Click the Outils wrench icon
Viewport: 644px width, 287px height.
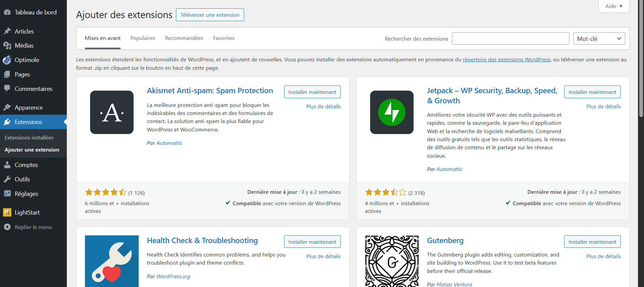point(7,179)
